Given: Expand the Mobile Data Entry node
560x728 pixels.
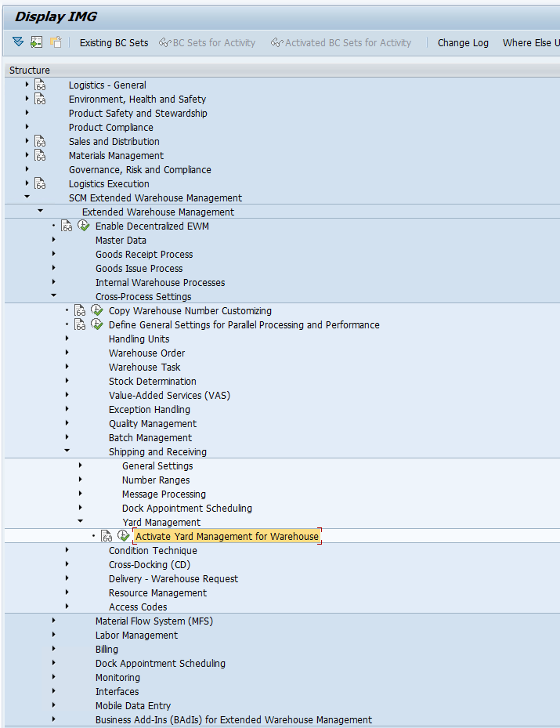Looking at the screenshot, I should point(54,704).
